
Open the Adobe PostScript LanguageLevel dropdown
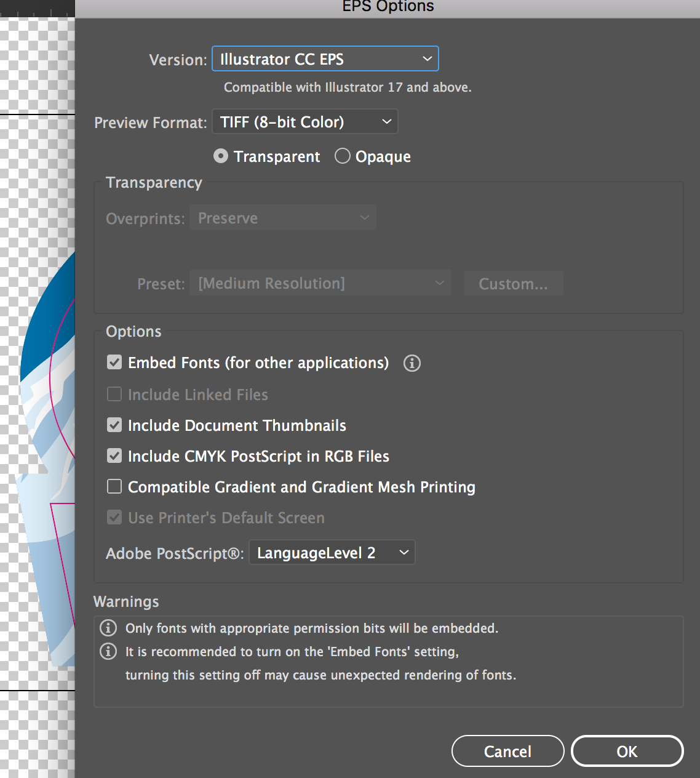[x=332, y=553]
